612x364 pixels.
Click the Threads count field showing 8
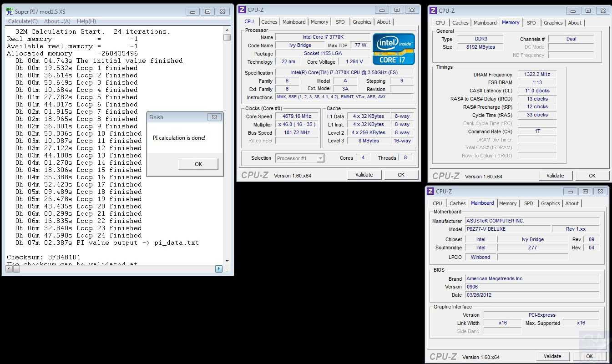click(405, 158)
